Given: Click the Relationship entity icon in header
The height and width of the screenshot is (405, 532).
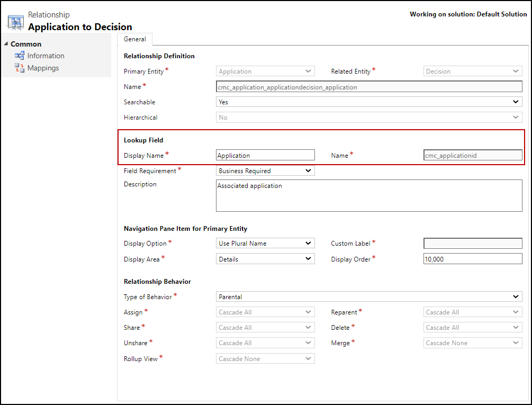Looking at the screenshot, I should pyautogui.click(x=15, y=21).
